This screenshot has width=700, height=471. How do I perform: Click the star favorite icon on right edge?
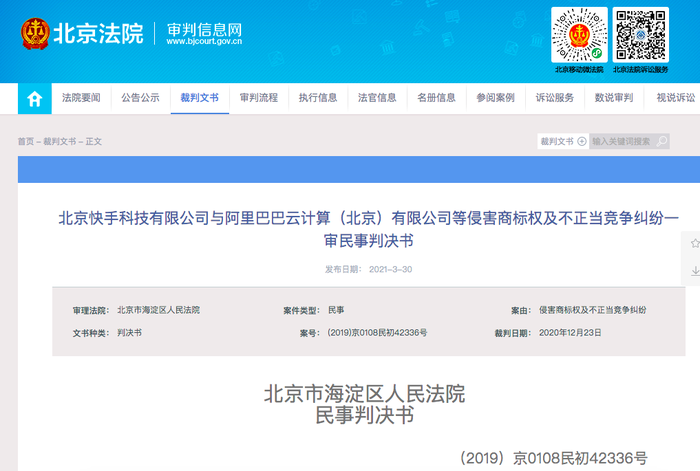coord(695,243)
